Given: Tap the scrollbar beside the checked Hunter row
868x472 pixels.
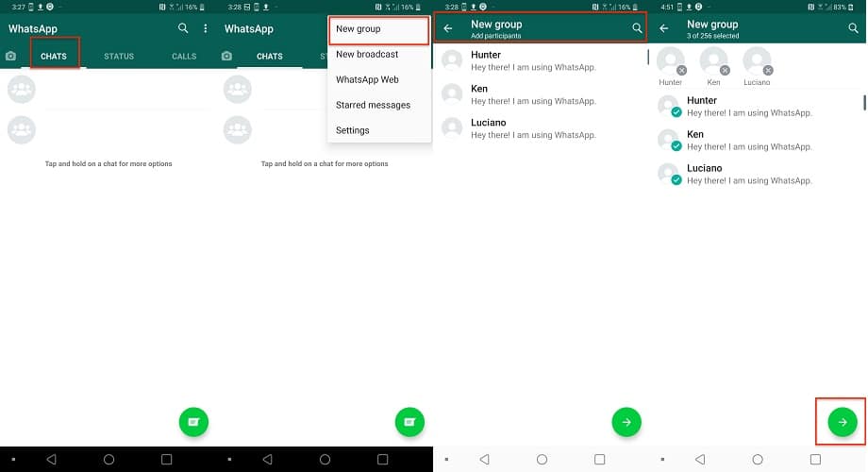Looking at the screenshot, I should tap(864, 103).
